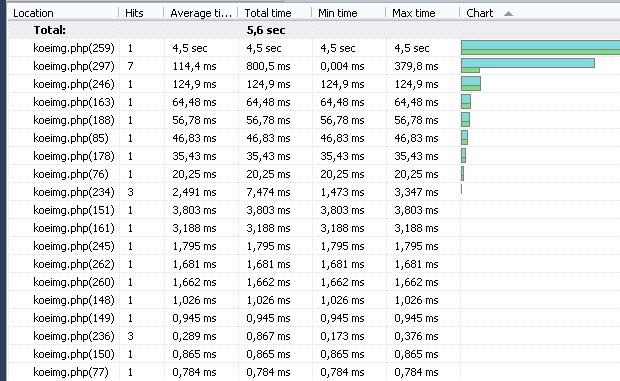Click the koeimg.php(236) location entry
Viewport: 620px width, 381px height.
tap(74, 336)
